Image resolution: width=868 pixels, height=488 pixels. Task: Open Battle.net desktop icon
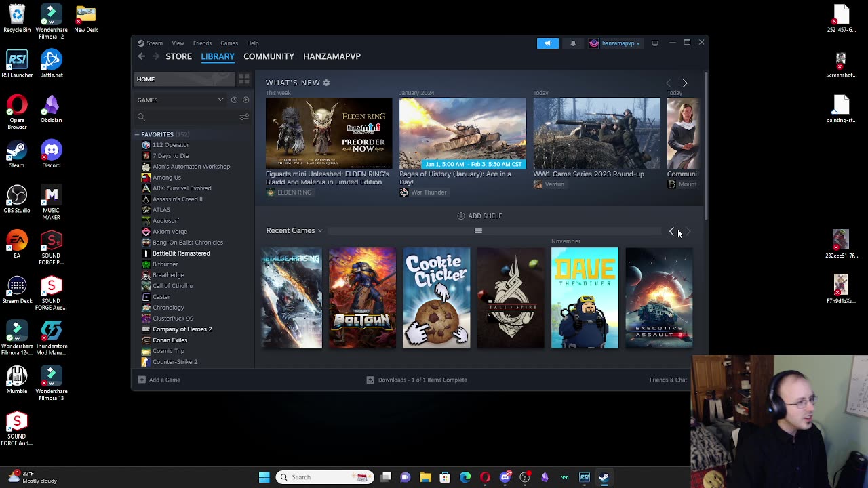[x=51, y=64]
